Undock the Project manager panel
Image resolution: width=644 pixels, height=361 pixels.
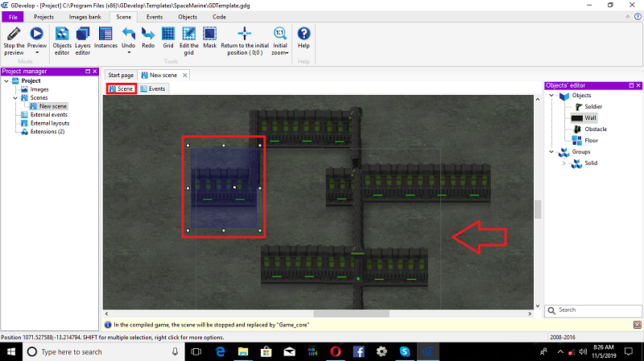88,72
